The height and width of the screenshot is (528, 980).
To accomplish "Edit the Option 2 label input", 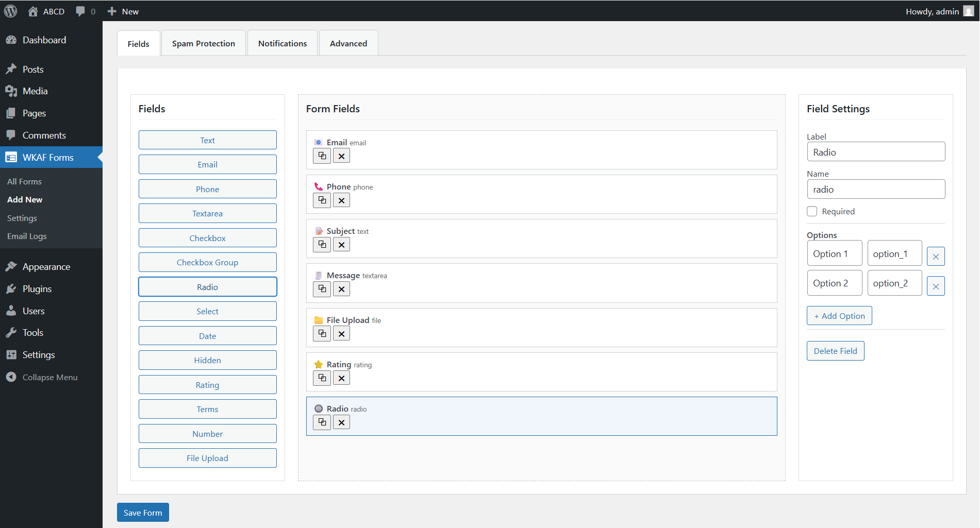I will tap(835, 283).
